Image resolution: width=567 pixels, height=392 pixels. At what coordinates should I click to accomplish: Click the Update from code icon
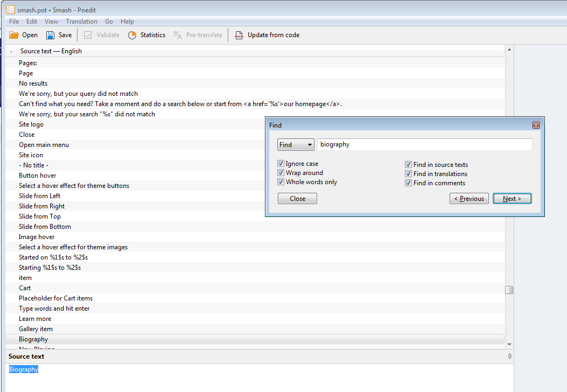point(239,35)
